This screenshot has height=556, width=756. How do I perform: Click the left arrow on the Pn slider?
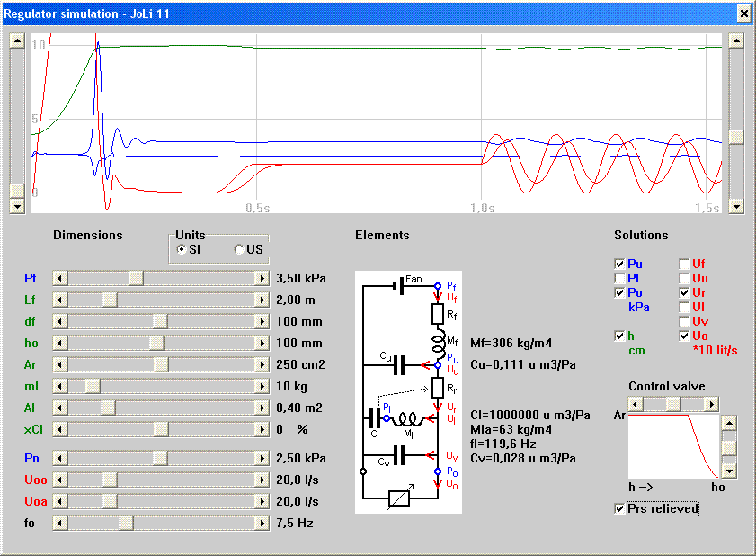59,458
